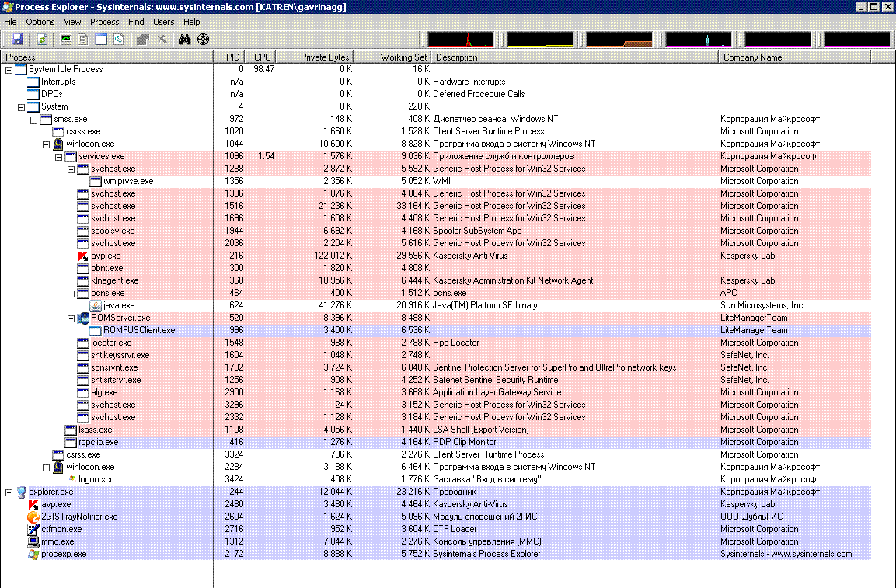Toggle the Show Lower Pane toolbar icon
This screenshot has width=896, height=588.
click(101, 40)
